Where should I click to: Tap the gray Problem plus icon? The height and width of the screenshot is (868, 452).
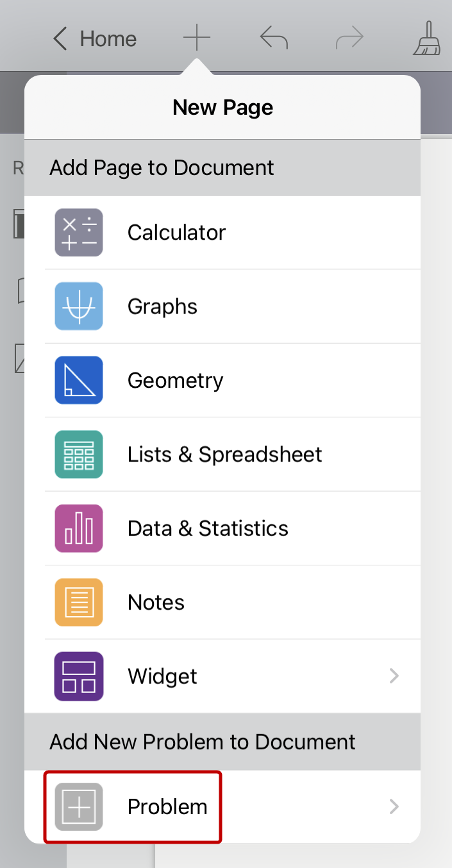click(79, 806)
